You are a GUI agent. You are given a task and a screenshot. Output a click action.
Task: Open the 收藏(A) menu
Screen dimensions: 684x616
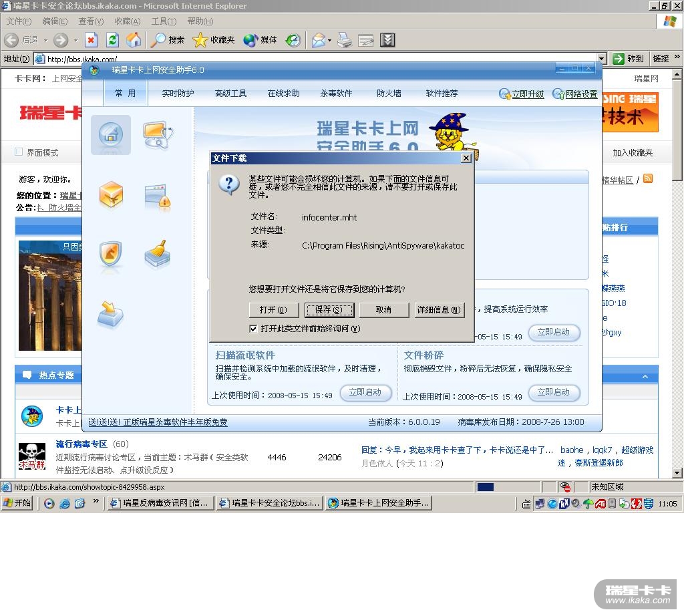tap(128, 21)
